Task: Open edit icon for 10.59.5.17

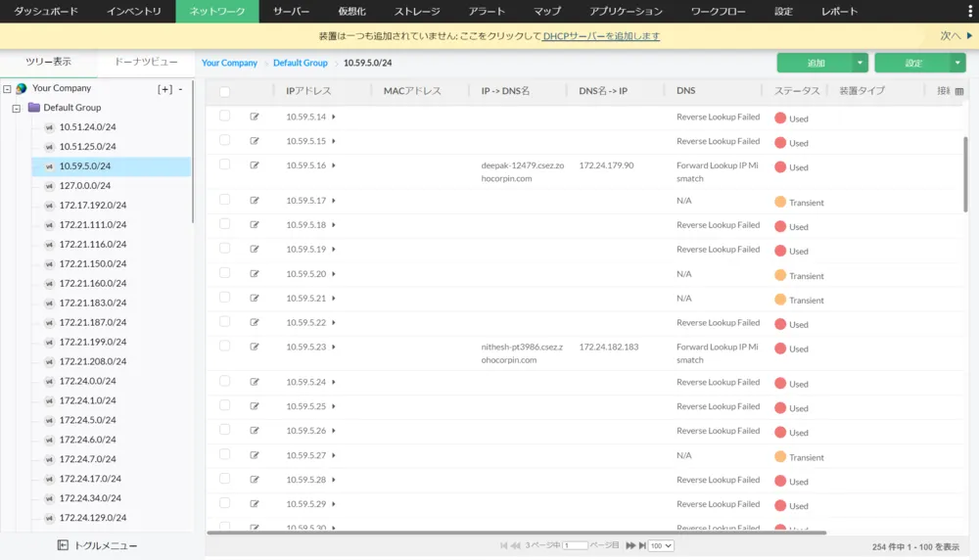Action: [255, 200]
